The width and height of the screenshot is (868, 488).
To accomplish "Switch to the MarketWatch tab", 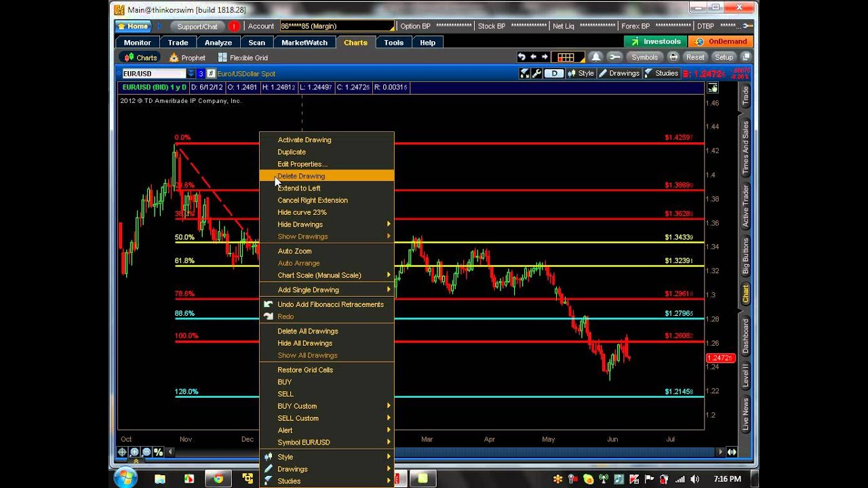I will tap(304, 42).
